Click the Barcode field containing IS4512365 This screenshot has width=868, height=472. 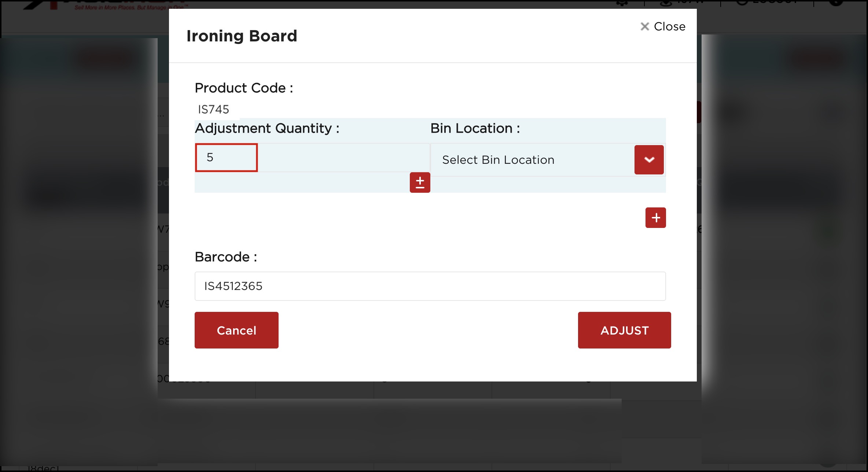(430, 286)
